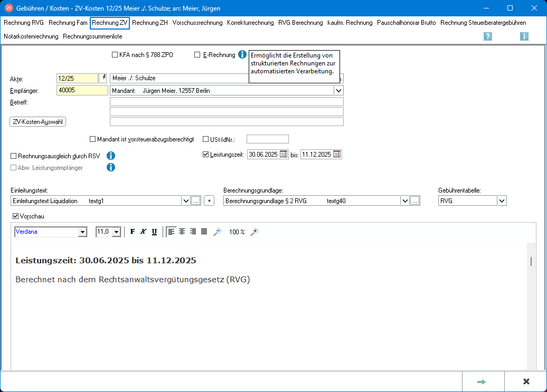Check Mandant ist vorsteuerabzugsberechtigt

[x=93, y=139]
